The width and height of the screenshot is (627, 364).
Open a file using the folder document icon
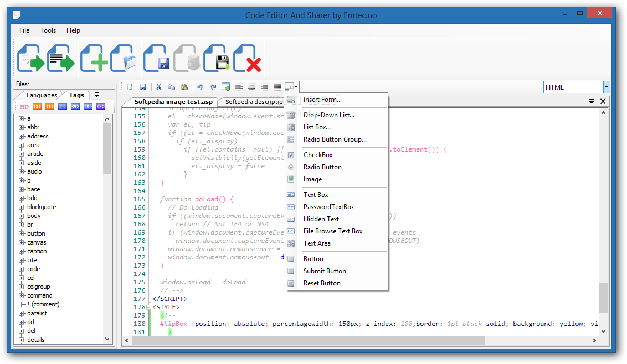coord(124,58)
